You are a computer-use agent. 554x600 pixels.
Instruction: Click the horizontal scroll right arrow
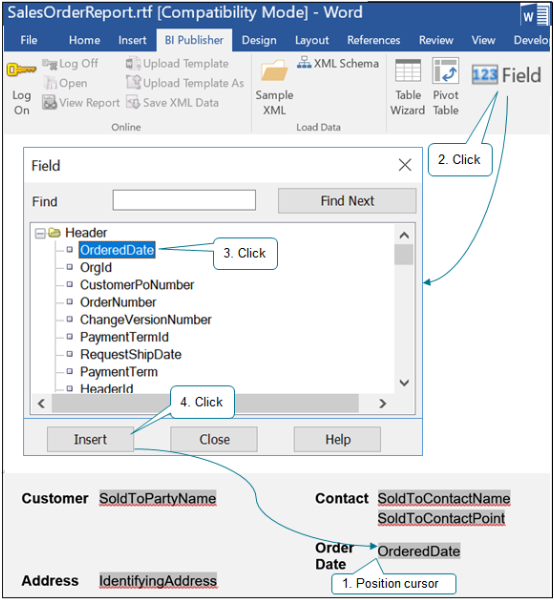382,403
